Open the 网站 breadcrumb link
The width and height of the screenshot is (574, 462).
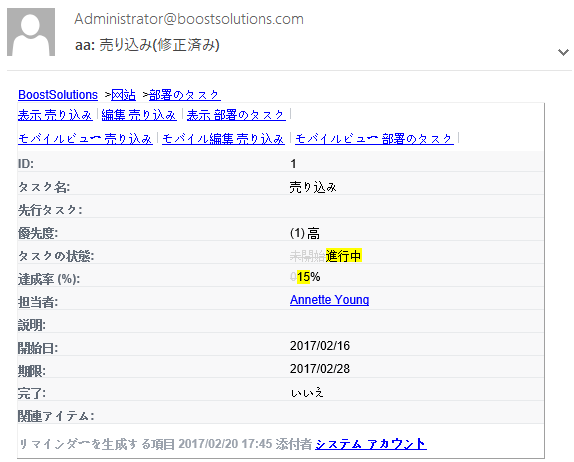tap(123, 95)
